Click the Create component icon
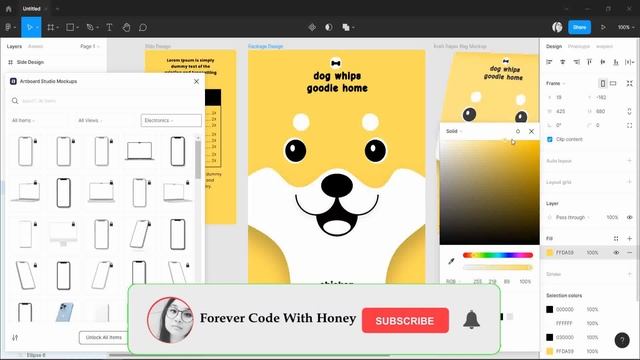The height and width of the screenshot is (360, 640). click(312, 27)
